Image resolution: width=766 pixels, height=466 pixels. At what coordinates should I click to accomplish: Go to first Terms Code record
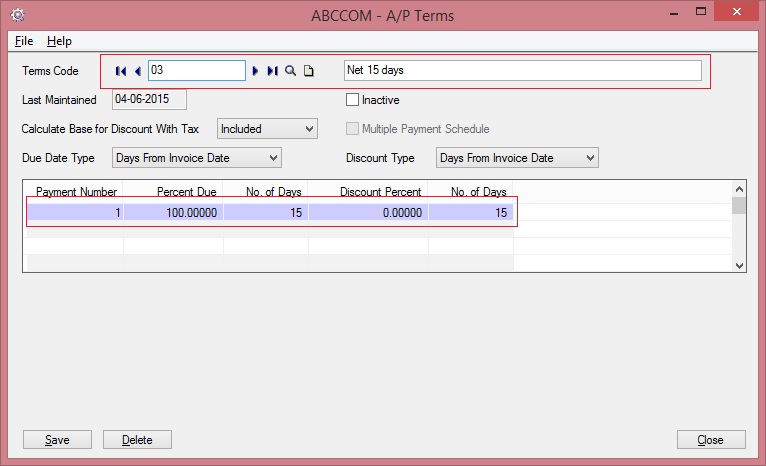(121, 71)
